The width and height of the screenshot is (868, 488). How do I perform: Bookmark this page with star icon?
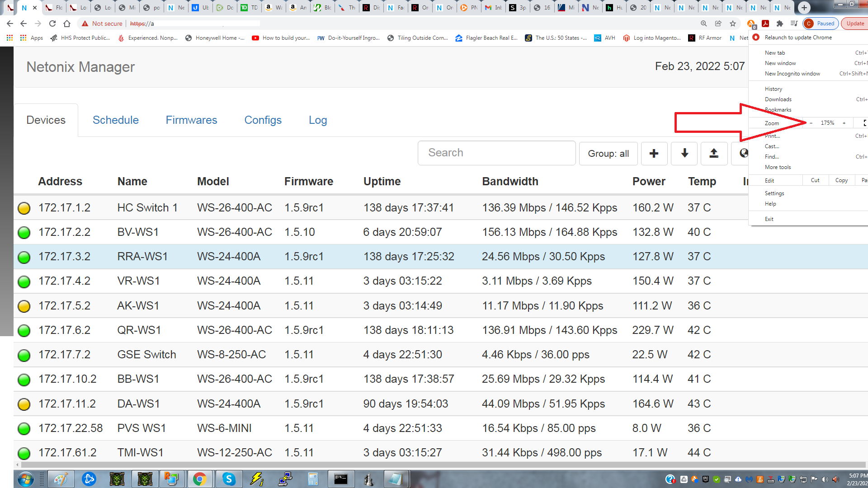[x=733, y=23]
